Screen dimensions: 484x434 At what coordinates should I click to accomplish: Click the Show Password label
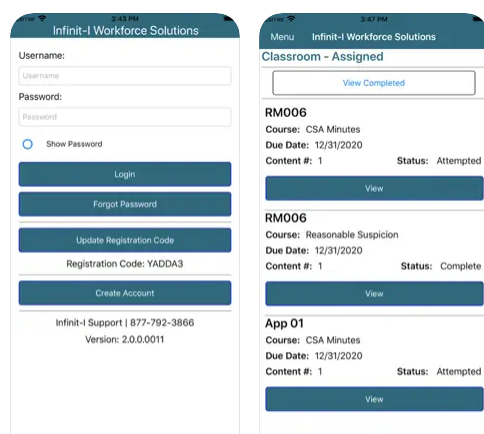coord(74,144)
